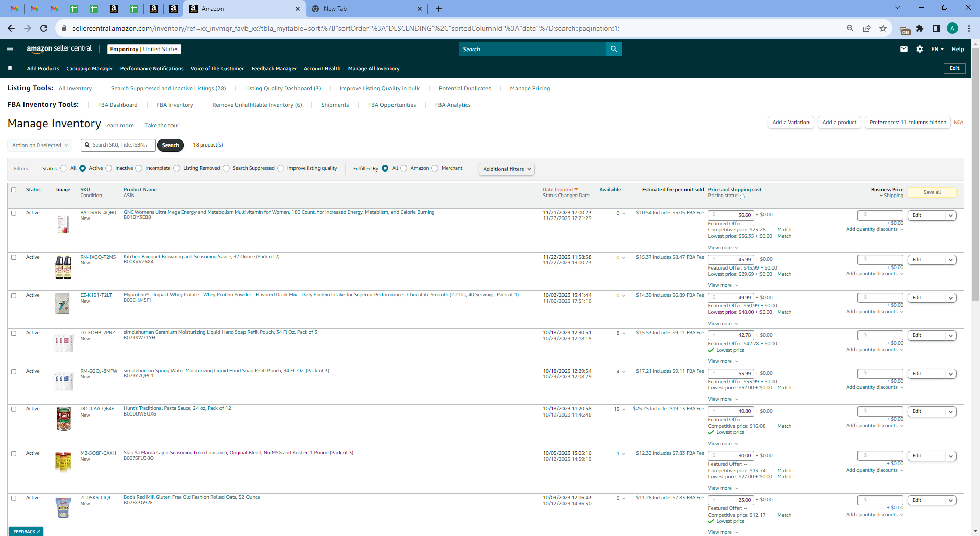The height and width of the screenshot is (536, 980).
Task: Click the Slap Ya Mama seasoning product image
Action: click(63, 462)
